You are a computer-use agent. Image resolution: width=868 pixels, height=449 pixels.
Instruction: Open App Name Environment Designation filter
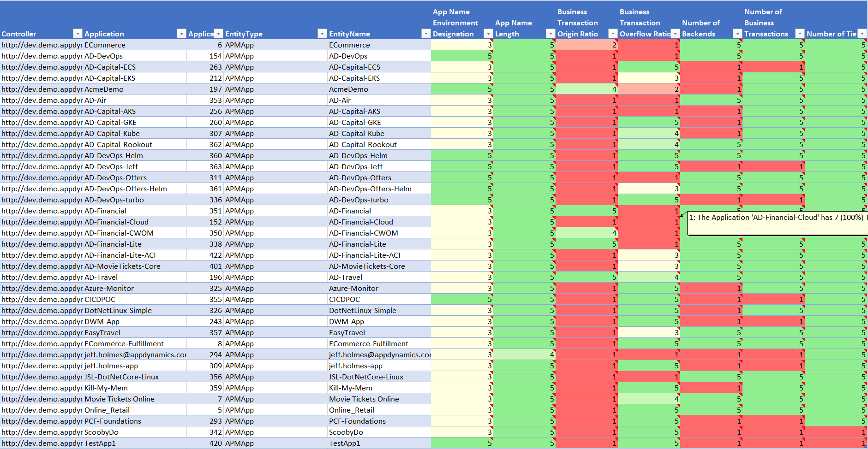(x=488, y=34)
